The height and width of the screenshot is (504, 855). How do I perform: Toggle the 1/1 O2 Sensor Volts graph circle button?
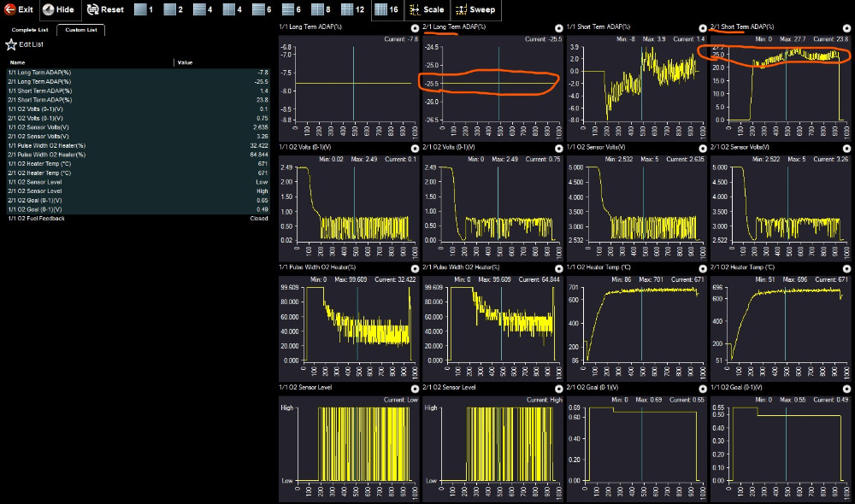[x=702, y=148]
